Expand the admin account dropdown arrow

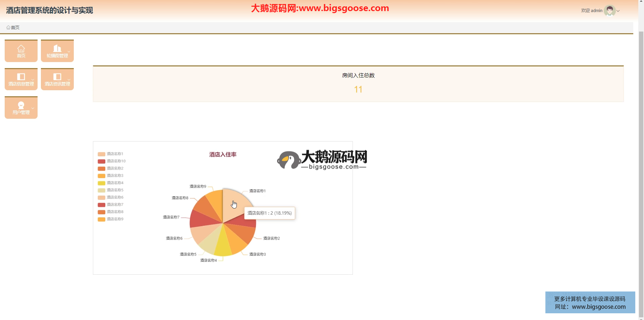(618, 11)
